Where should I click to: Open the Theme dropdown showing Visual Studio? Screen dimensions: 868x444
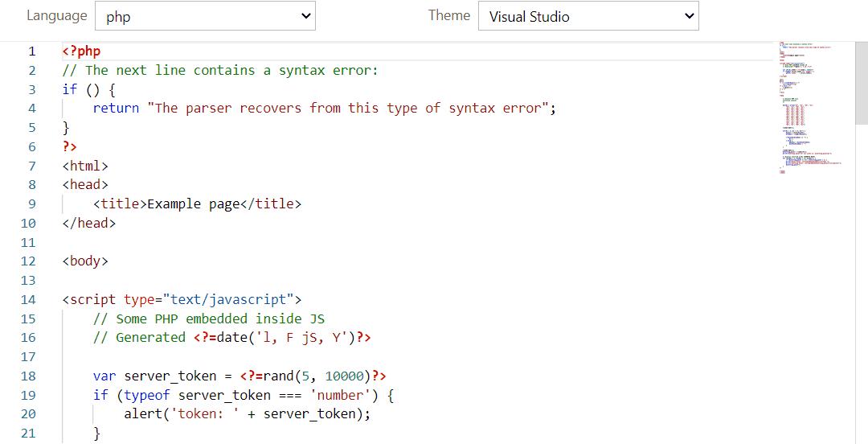(x=588, y=16)
